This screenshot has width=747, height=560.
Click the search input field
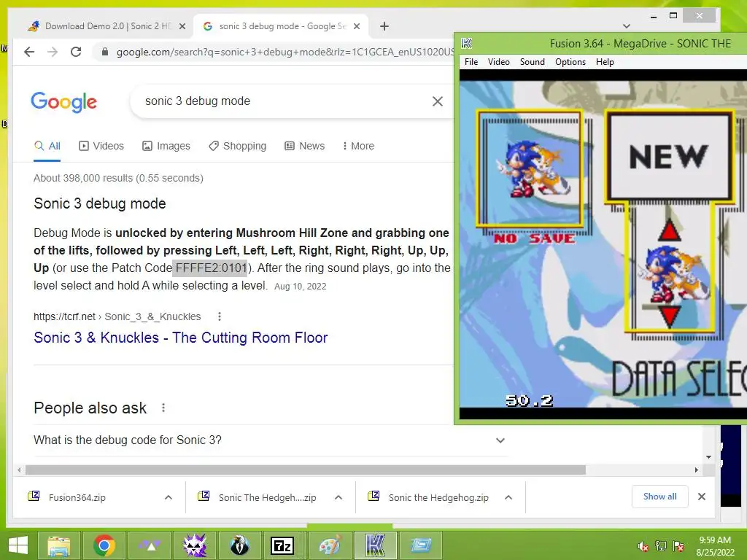[x=286, y=101]
